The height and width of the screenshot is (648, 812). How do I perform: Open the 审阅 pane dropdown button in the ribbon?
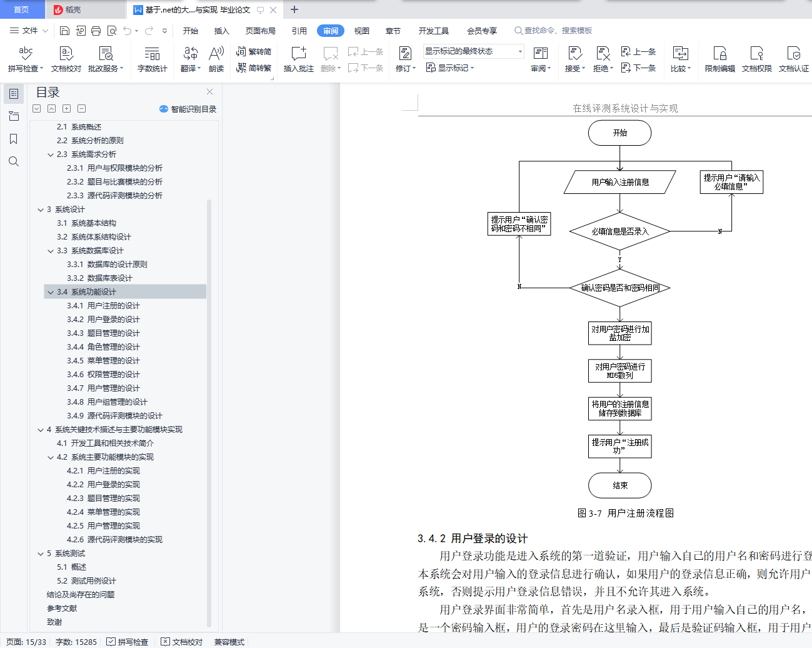[x=541, y=59]
